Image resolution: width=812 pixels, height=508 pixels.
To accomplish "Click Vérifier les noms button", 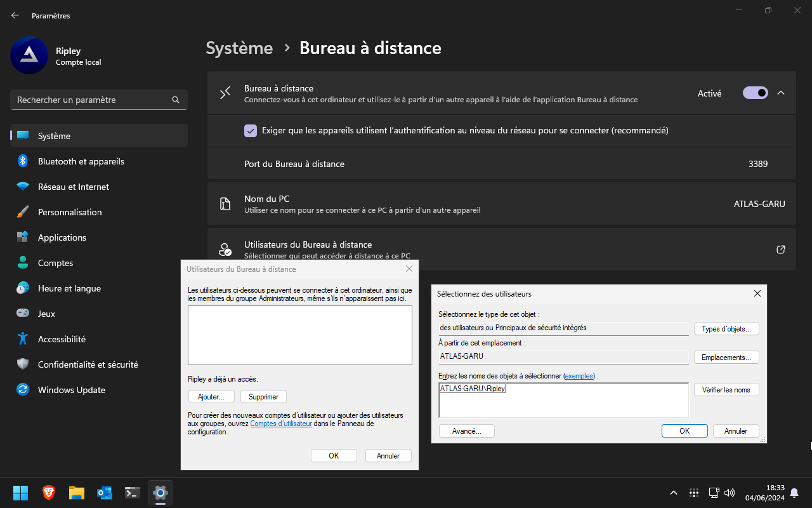I will (x=726, y=390).
